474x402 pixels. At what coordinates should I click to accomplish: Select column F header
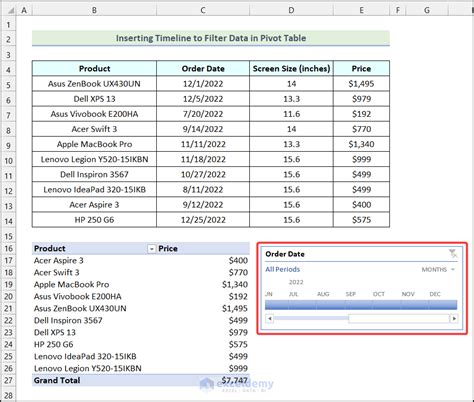398,10
